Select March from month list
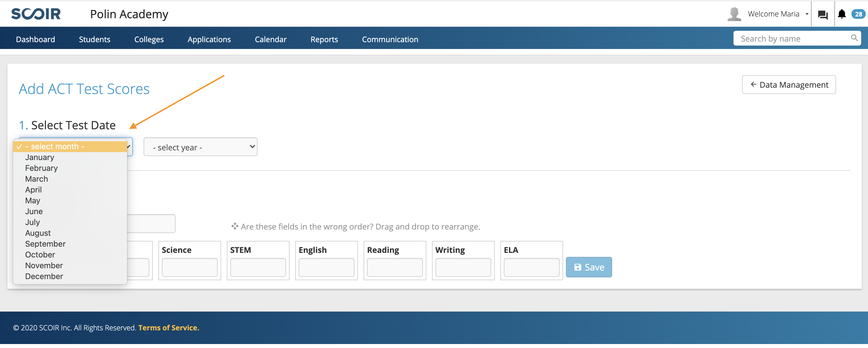 tap(36, 179)
